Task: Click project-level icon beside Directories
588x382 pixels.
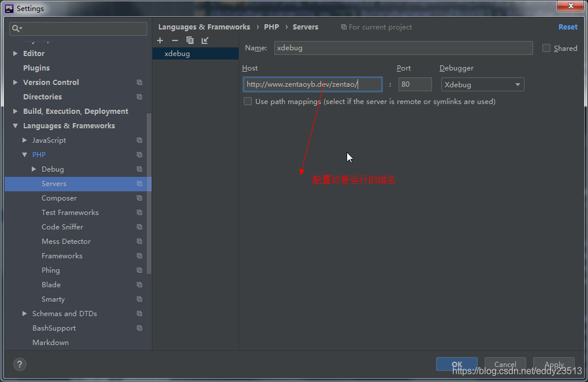Action: (x=140, y=97)
